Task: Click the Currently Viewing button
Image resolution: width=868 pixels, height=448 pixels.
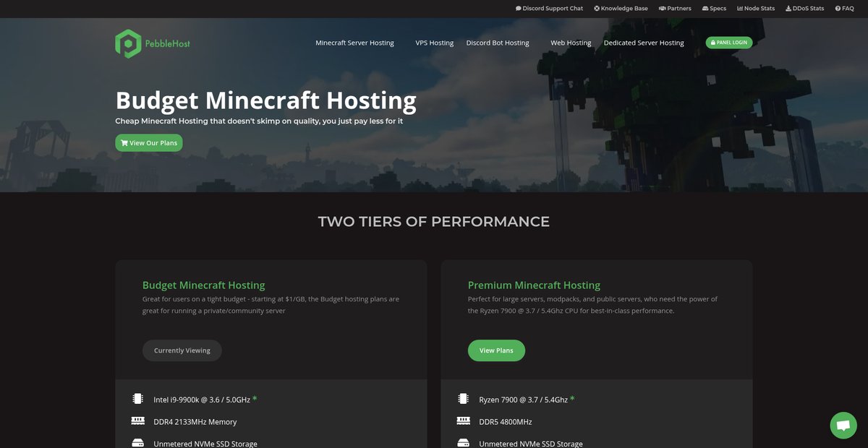Action: (x=182, y=350)
